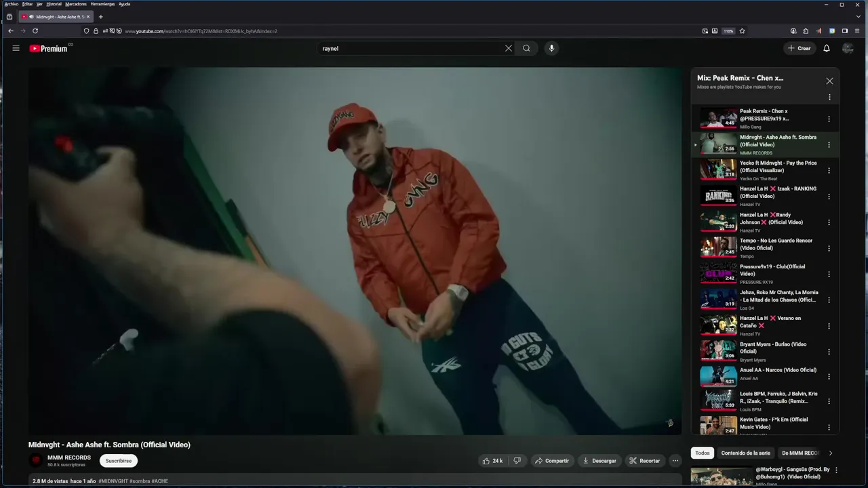The width and height of the screenshot is (868, 488).
Task: Clear the search text with X icon
Action: 508,48
